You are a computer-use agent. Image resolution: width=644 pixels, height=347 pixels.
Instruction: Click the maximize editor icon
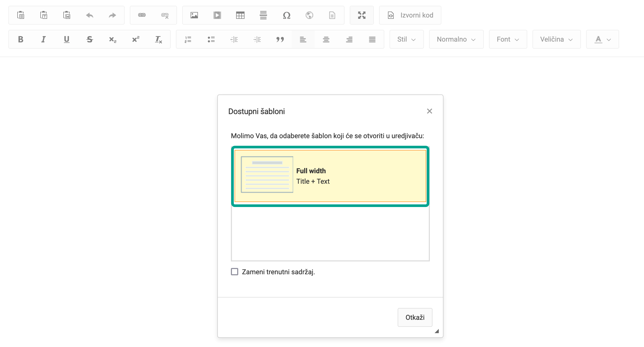coord(362,15)
